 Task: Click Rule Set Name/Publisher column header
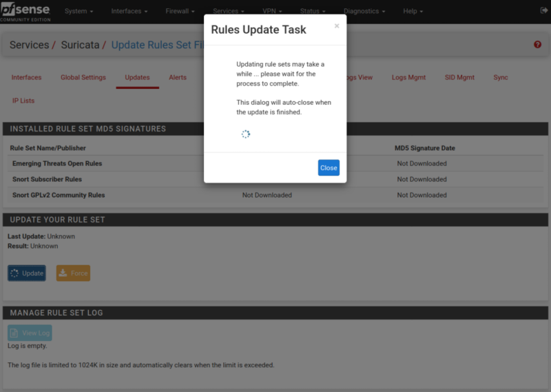click(x=48, y=148)
